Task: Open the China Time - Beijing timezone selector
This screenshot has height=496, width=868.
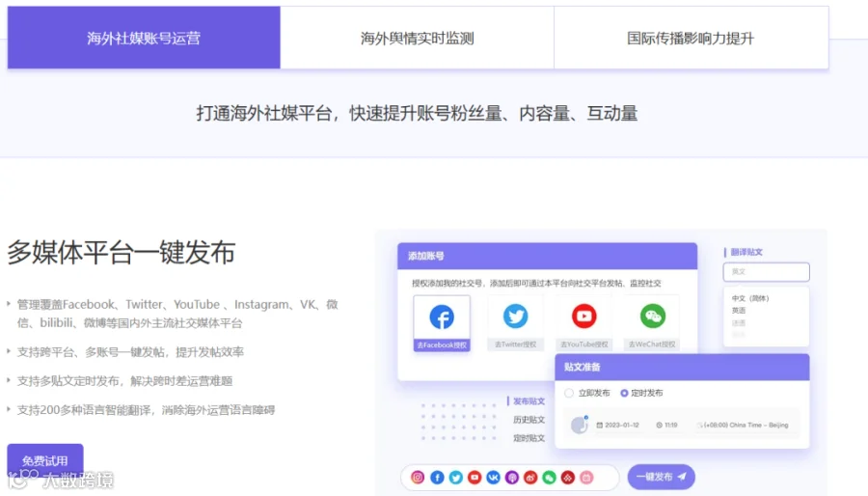Action: coord(743,426)
